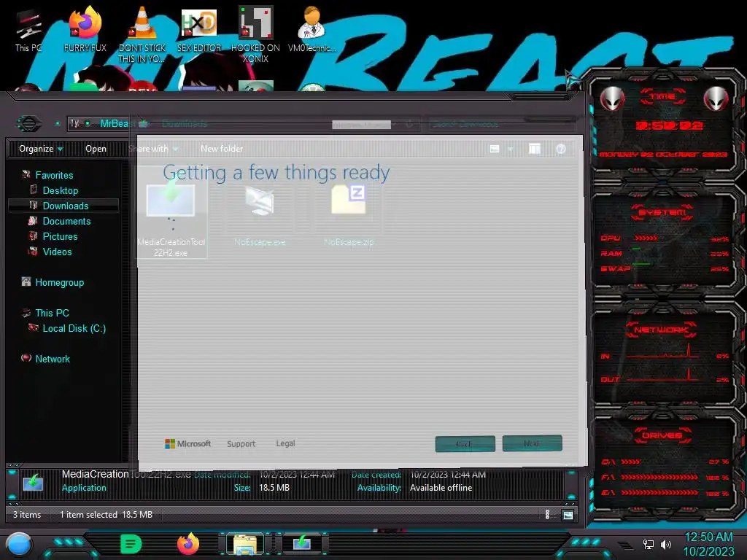Viewport: 747px width, 560px height.
Task: Click the Documents folder icon in sidebar
Action: (33, 221)
